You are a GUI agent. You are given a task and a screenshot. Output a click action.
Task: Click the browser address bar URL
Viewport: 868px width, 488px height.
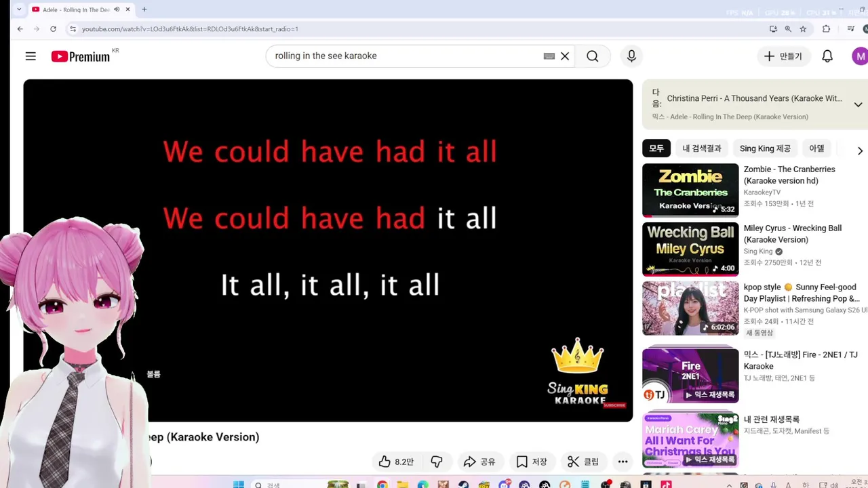click(190, 29)
